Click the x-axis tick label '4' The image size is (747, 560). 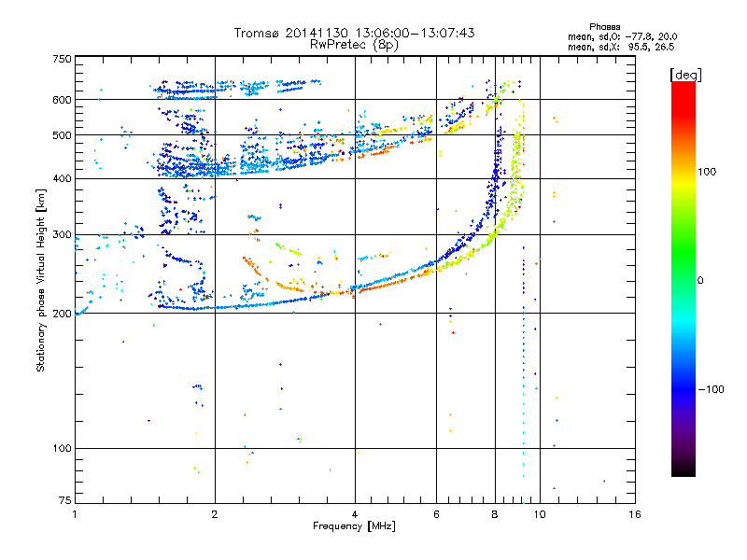[x=355, y=514]
